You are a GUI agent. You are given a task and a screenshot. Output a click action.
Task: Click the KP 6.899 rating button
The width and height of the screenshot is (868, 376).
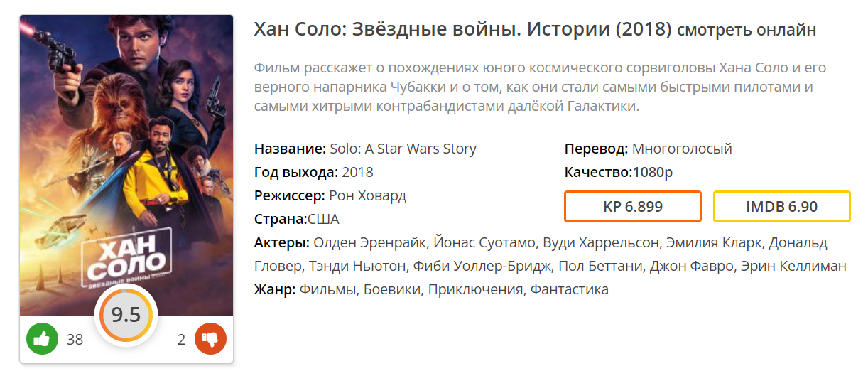(632, 207)
